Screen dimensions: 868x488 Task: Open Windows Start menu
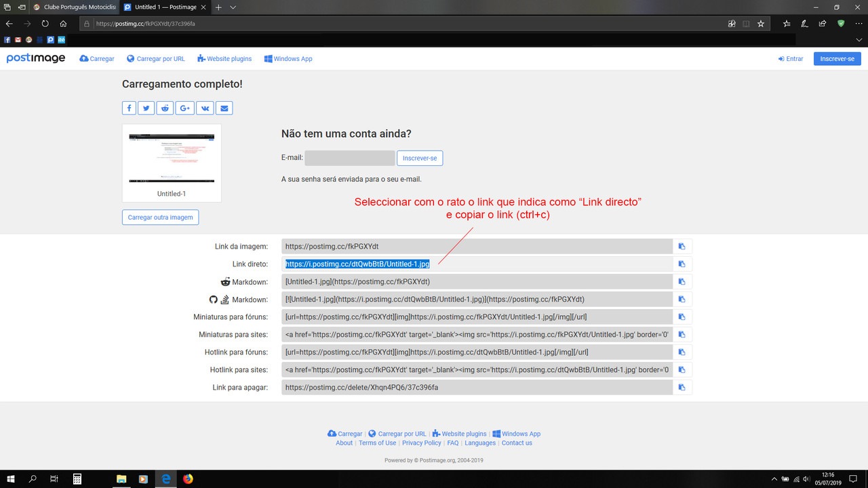11,479
